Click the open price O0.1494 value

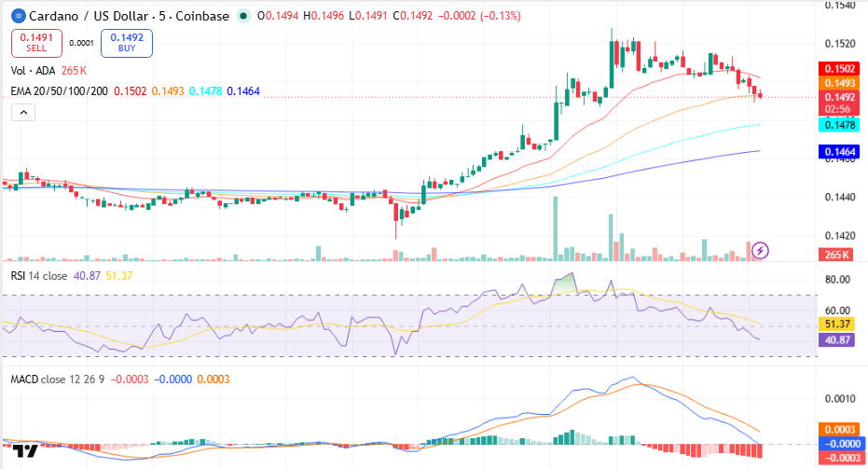278,16
